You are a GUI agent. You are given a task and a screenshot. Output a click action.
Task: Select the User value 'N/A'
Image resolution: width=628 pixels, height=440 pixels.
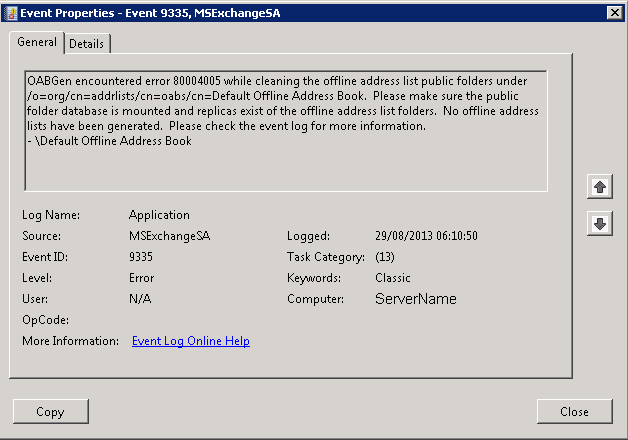(x=140, y=299)
